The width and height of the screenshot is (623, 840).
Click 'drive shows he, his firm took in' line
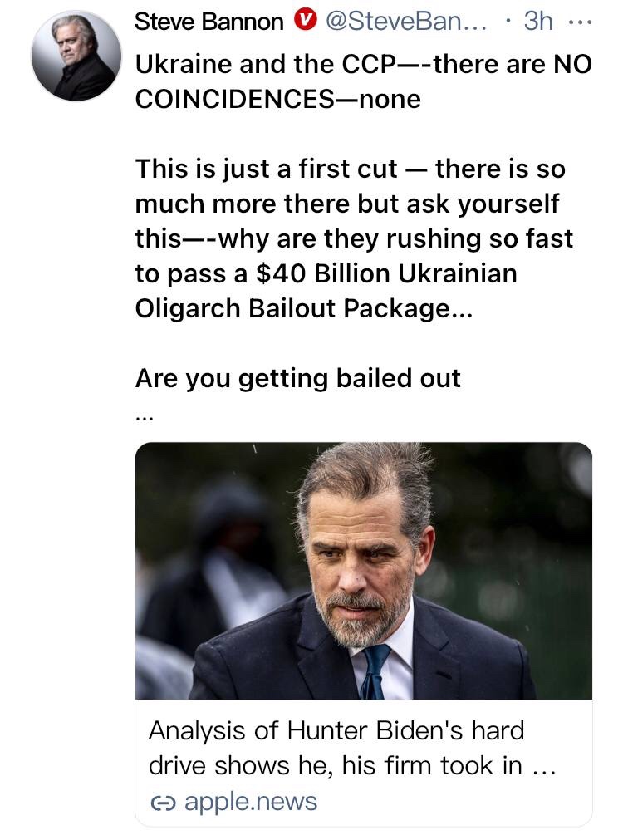point(336,765)
